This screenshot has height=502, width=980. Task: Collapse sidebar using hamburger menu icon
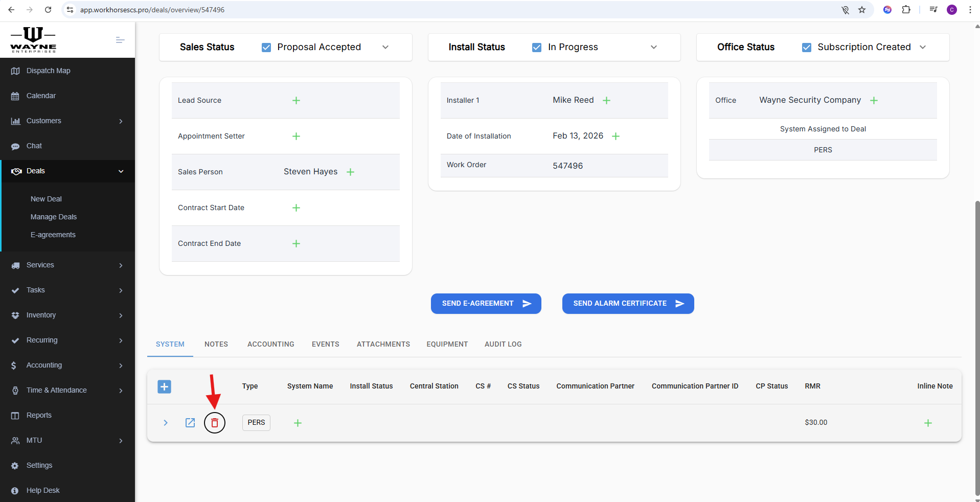[x=120, y=40]
